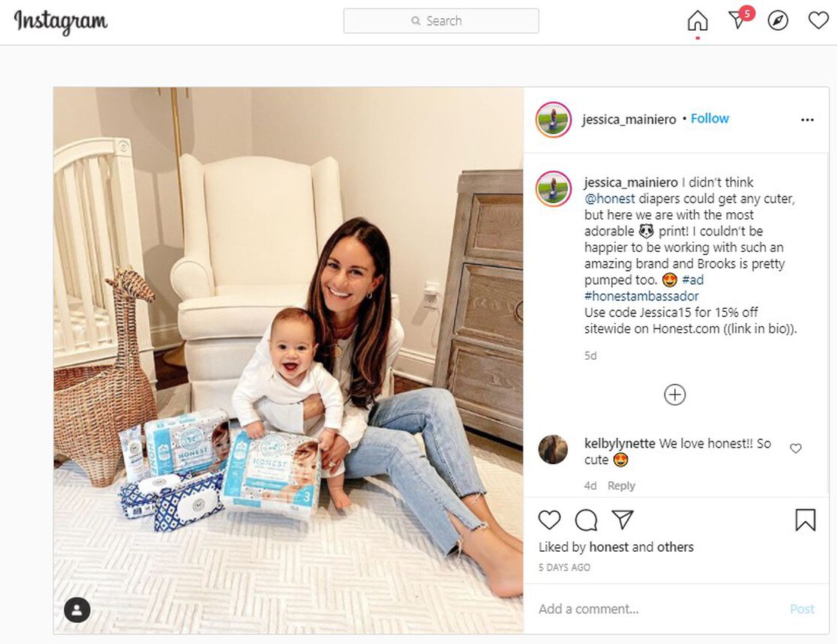Reply to kelbylynette's comment
Image resolution: width=837 pixels, height=644 pixels.
621,486
